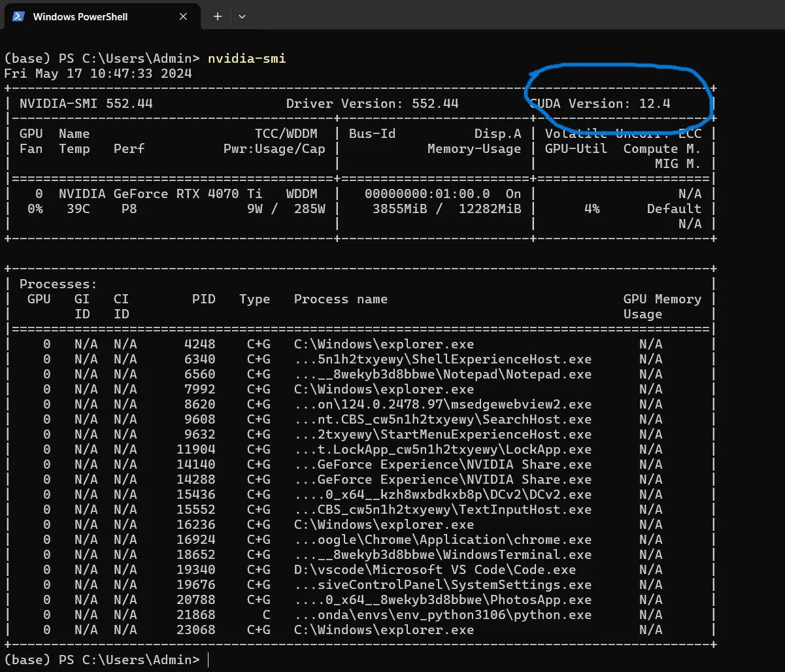Click the NVIDIA GeForce RTX 4070 Ti name
The height and width of the screenshot is (672, 785).
[x=161, y=193]
